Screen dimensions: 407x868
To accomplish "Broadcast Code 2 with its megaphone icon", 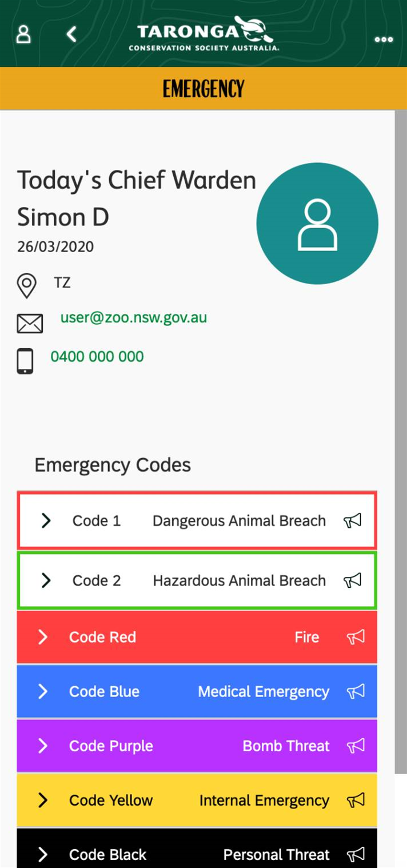I will tap(353, 580).
